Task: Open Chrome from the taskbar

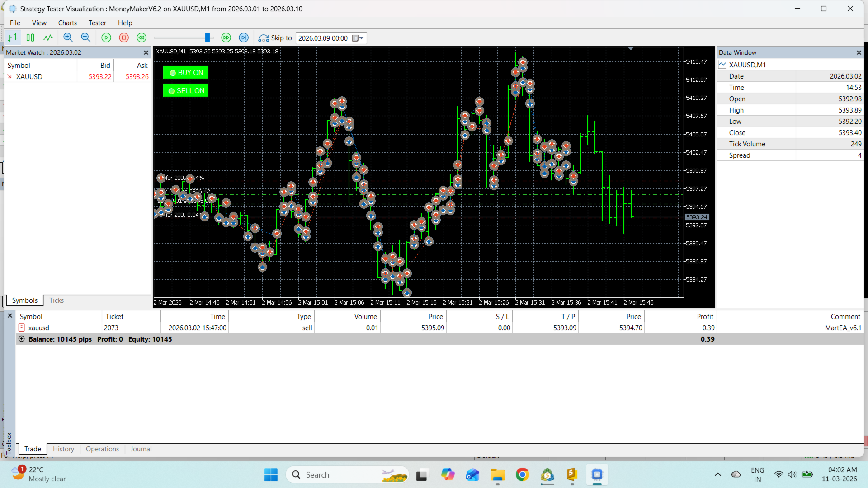Action: click(522, 475)
